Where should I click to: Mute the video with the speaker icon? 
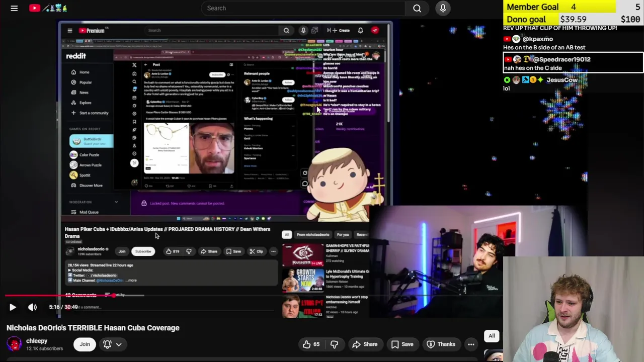(32, 307)
